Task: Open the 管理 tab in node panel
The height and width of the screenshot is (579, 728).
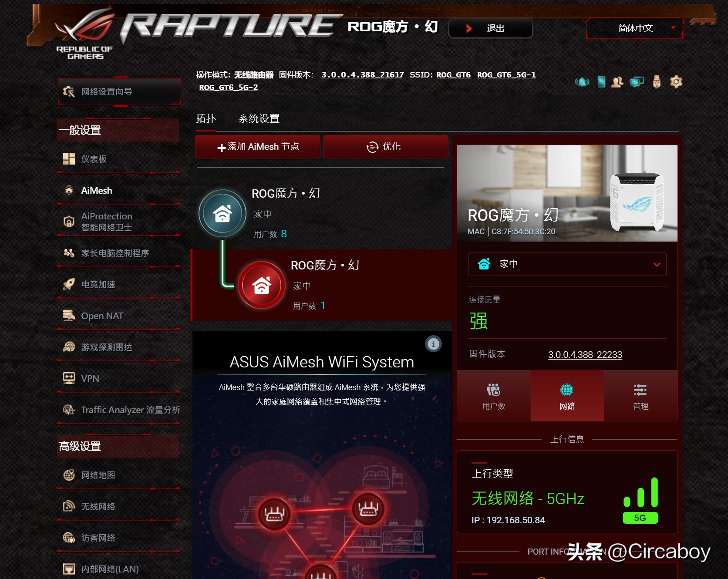Action: tap(640, 396)
